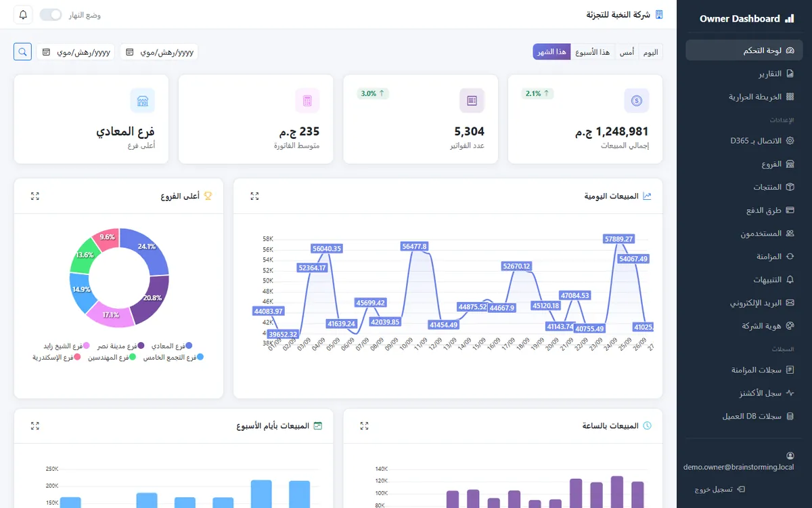Select the اليوم period tab
This screenshot has width=812, height=508.
(x=650, y=52)
